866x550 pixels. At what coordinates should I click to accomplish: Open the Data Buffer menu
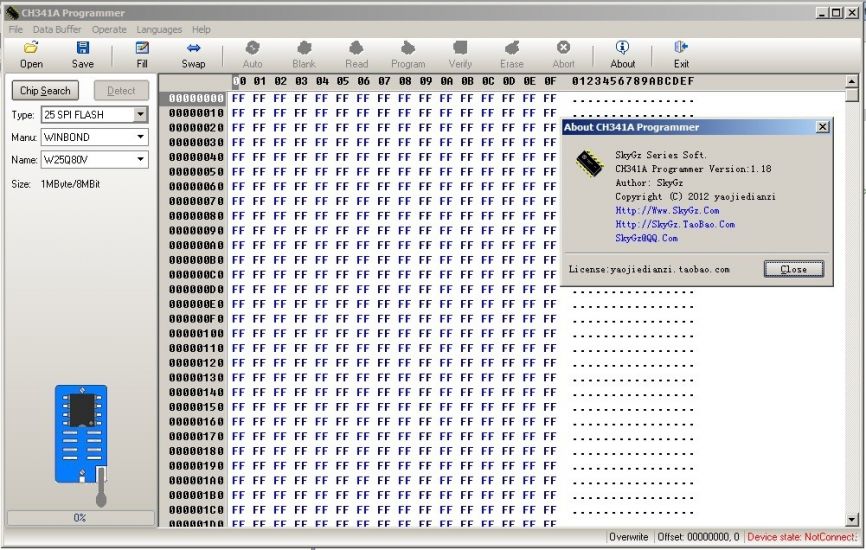click(57, 30)
